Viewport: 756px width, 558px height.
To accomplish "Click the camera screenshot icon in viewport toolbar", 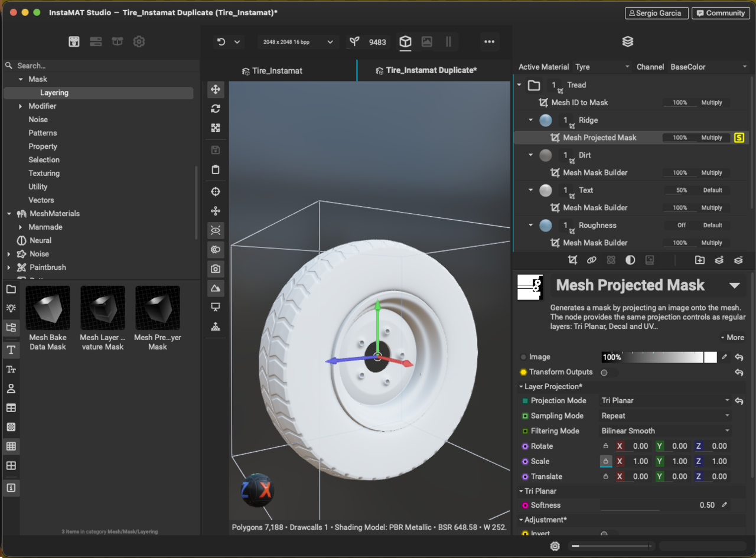I will [216, 269].
